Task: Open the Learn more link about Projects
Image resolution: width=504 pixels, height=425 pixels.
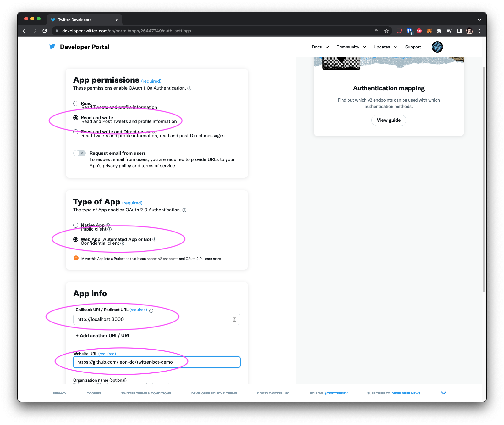Action: [x=212, y=259]
